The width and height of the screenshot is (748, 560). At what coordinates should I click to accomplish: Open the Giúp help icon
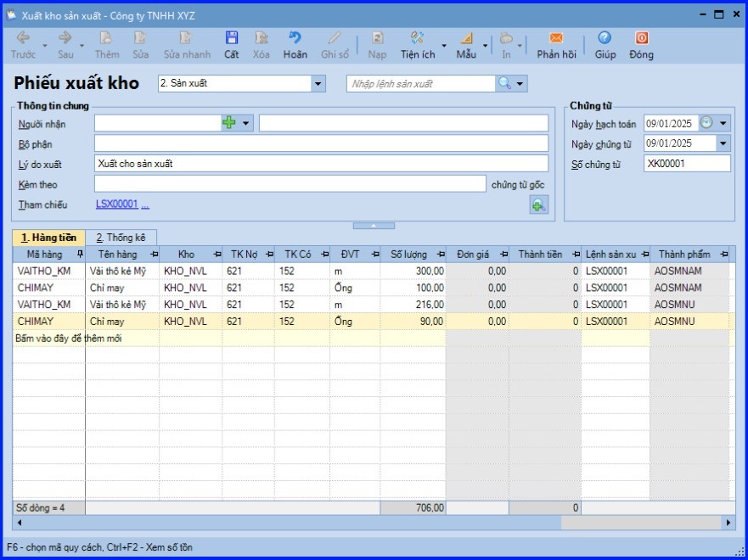pos(605,38)
